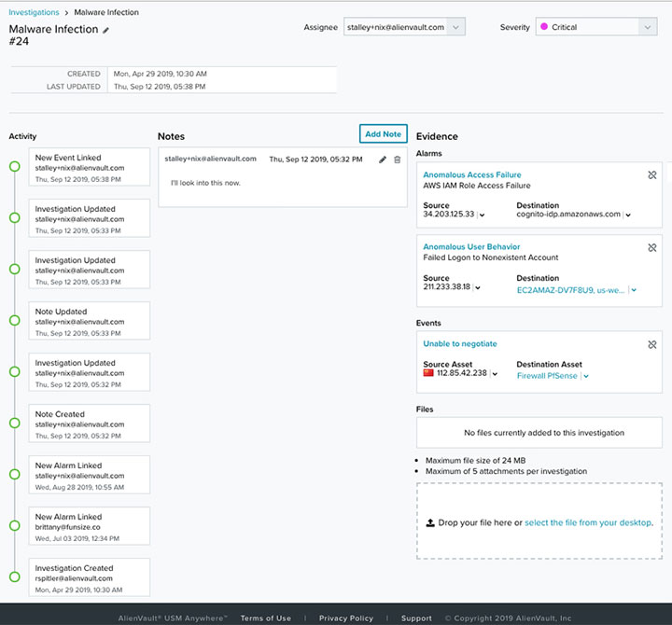Open the Unable to negotiate event
The height and width of the screenshot is (625, 672).
coord(460,343)
